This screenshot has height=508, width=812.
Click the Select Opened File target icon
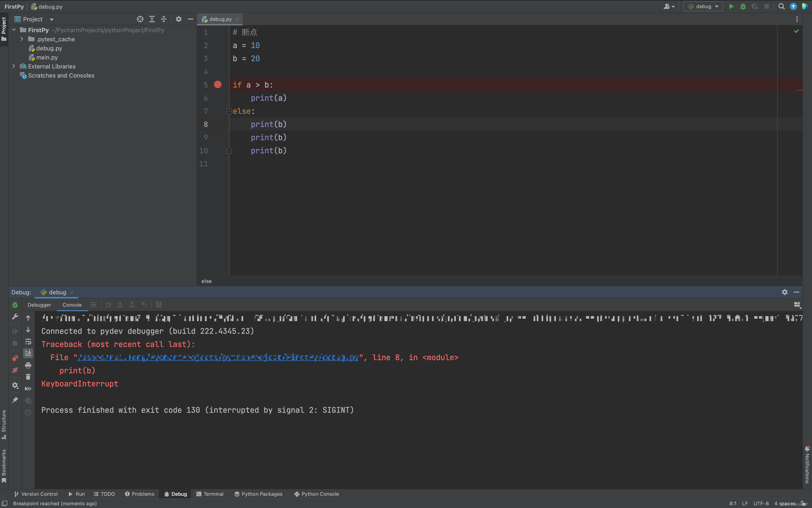140,19
